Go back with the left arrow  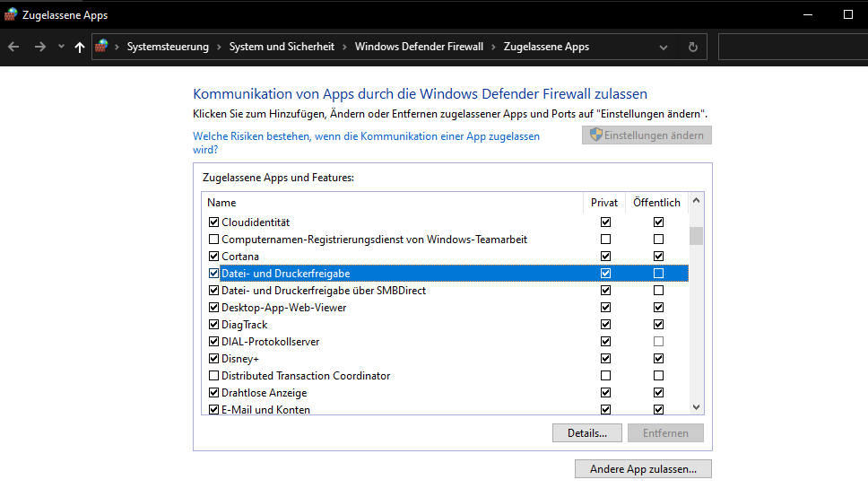[x=13, y=47]
